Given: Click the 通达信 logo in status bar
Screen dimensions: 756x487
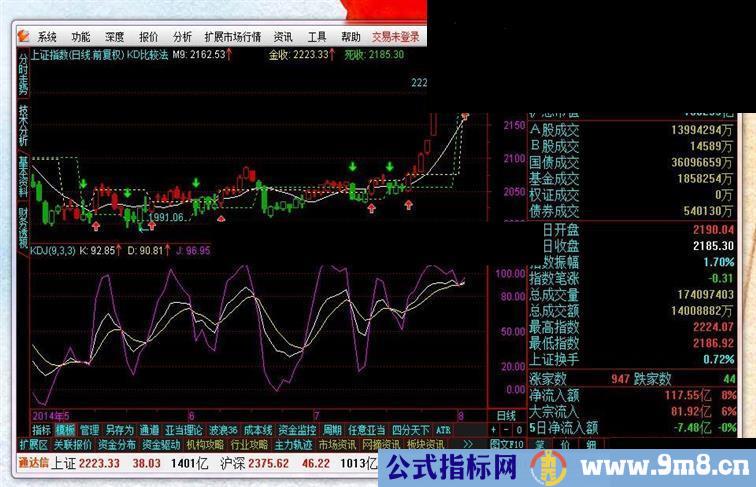Looking at the screenshot, I should (34, 463).
